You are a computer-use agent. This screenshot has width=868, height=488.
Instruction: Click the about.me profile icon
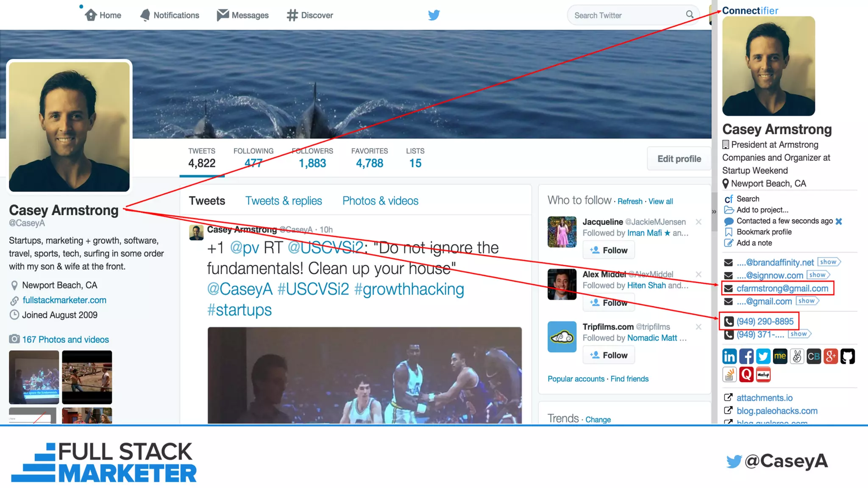pos(780,356)
